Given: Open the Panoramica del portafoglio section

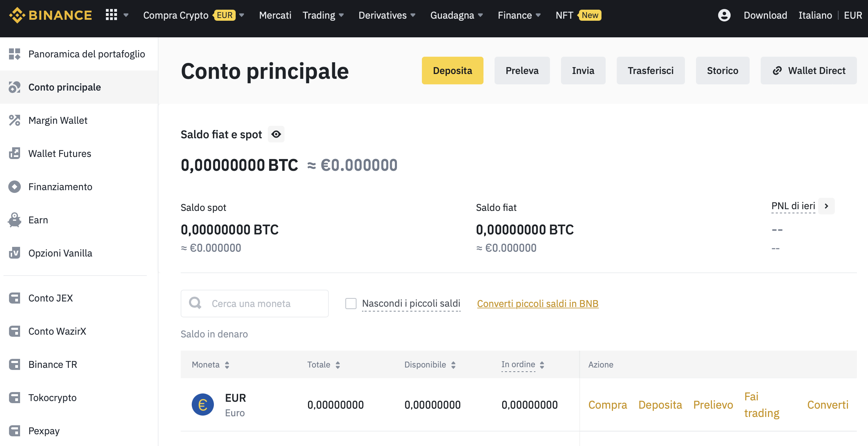Looking at the screenshot, I should pyautogui.click(x=87, y=54).
